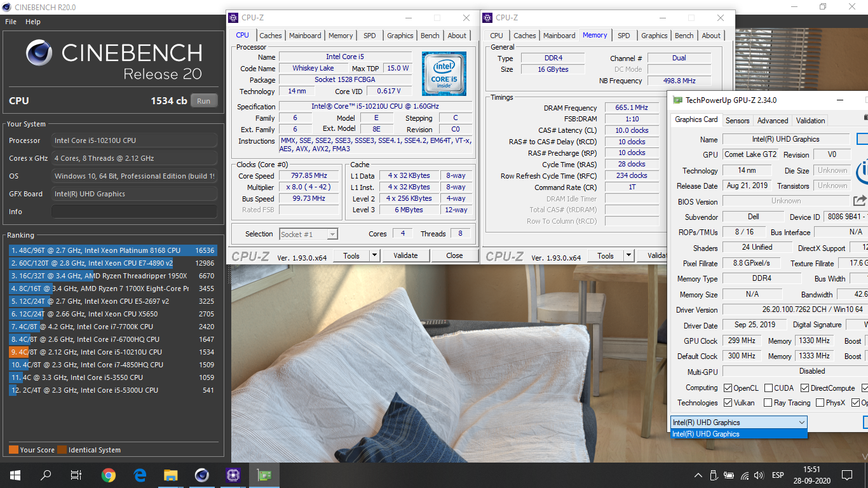Viewport: 868px width, 488px height.
Task: Click Validate in the left CPU-Z window
Action: pyautogui.click(x=405, y=255)
